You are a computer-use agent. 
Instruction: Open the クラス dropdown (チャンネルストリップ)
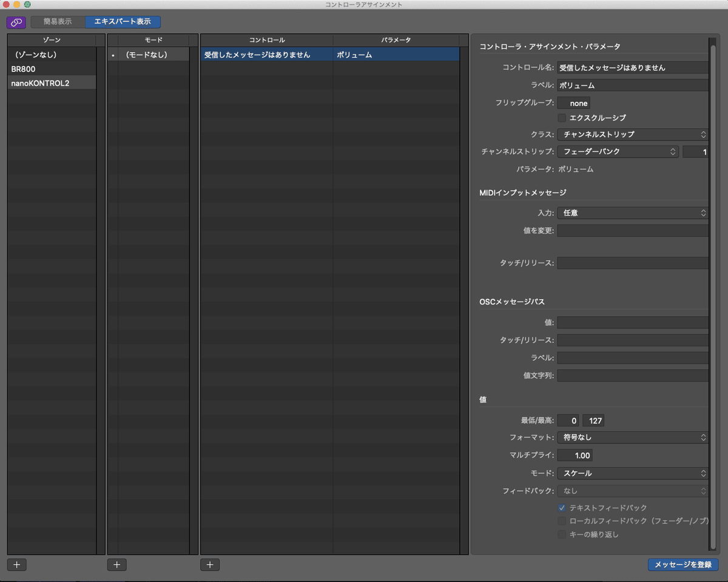point(633,134)
